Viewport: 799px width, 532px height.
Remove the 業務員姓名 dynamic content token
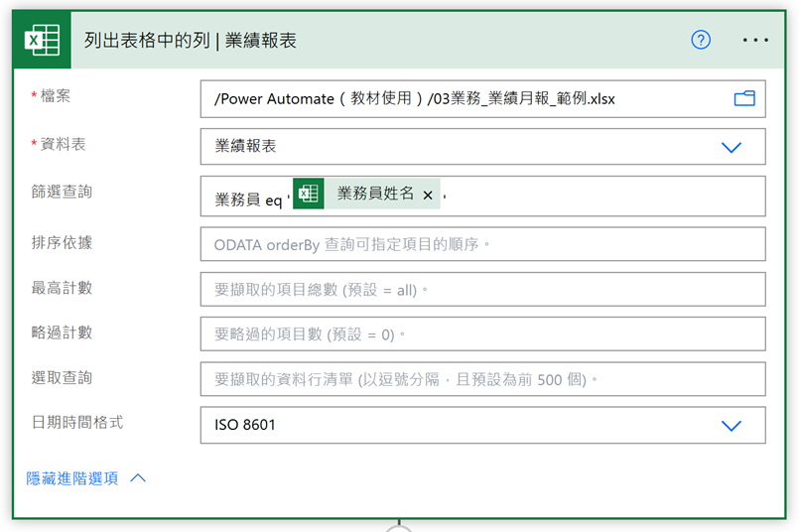(x=428, y=195)
